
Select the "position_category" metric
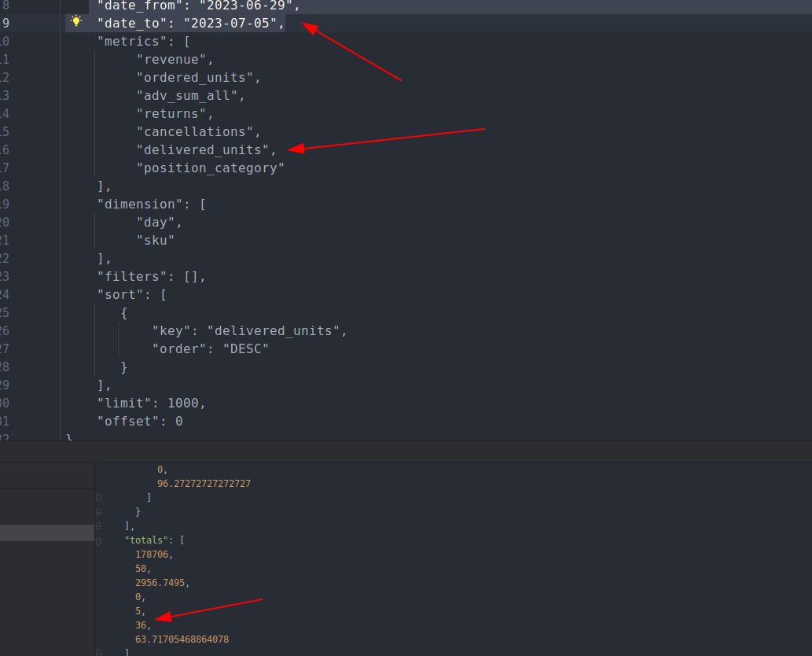(x=210, y=168)
